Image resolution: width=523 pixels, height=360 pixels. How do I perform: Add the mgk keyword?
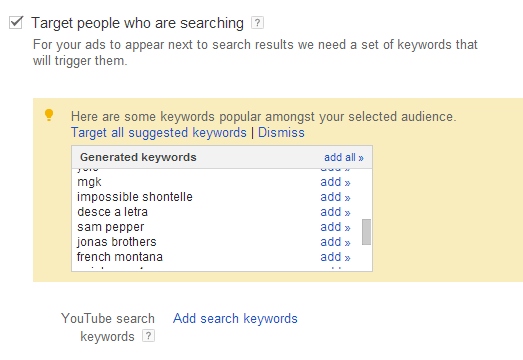335,182
